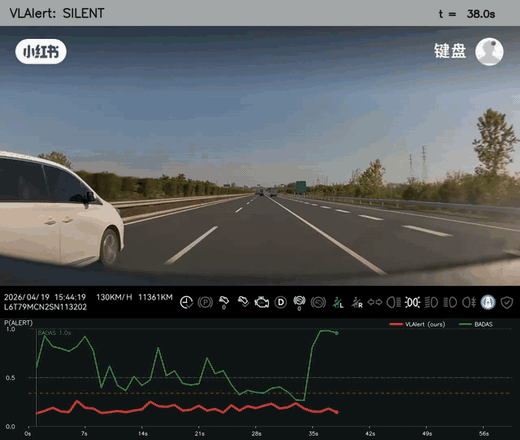Open the 键盘 user avatar
Viewport: 520px width, 440px height.
click(x=489, y=52)
